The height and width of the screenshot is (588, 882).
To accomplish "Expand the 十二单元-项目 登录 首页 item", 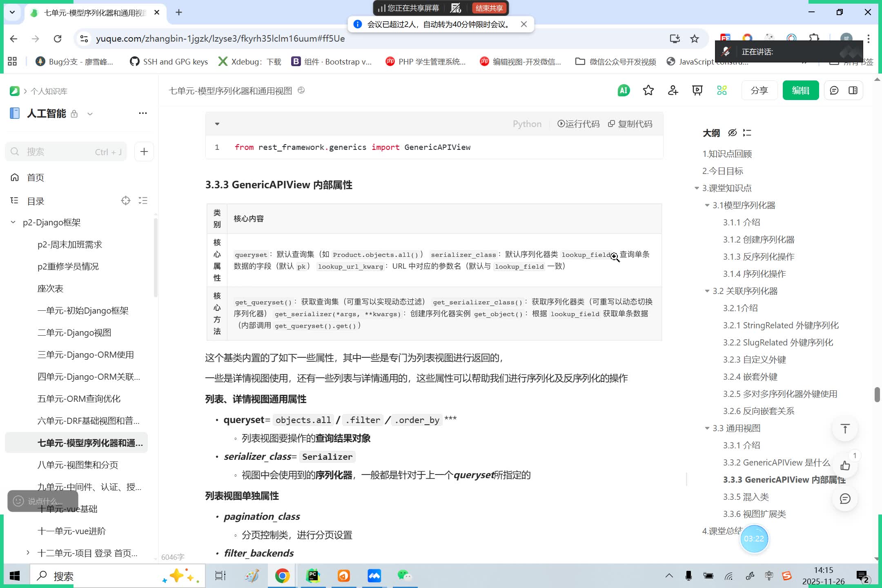I will 28,553.
